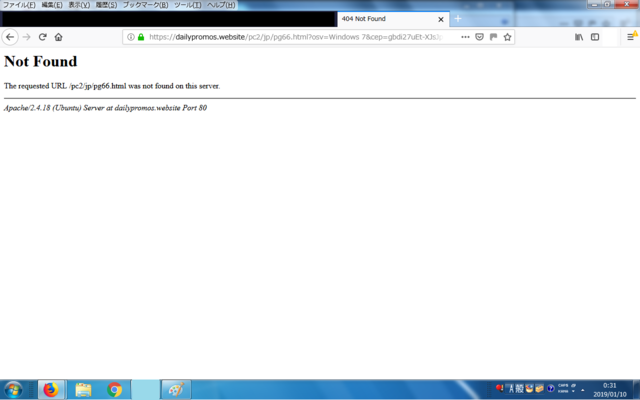640x400 pixels.
Task: Open the language bar options arrow
Action: point(573,391)
